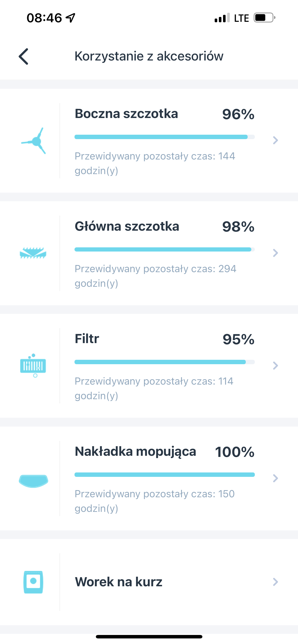Screen dimensions: 298x644
Task: Tap the location arrow in status bar
Action: pos(71,18)
